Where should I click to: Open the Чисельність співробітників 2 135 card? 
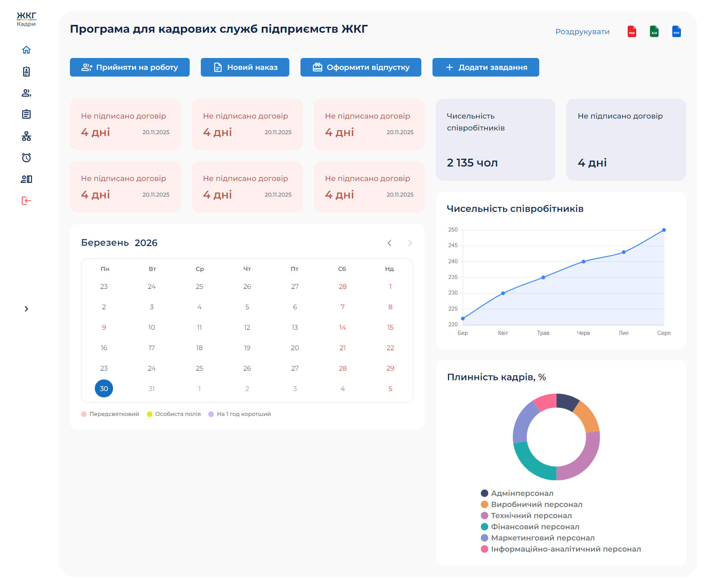tap(495, 140)
